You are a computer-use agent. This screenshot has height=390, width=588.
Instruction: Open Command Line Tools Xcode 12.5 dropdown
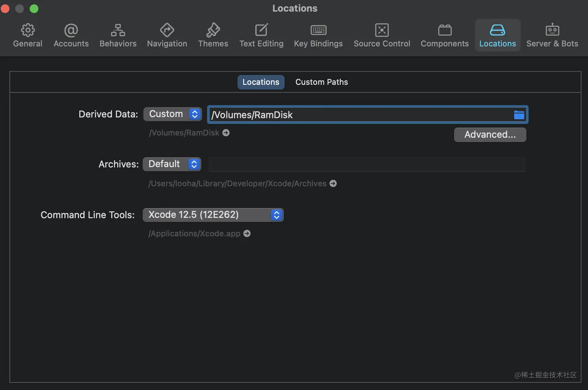tap(213, 215)
